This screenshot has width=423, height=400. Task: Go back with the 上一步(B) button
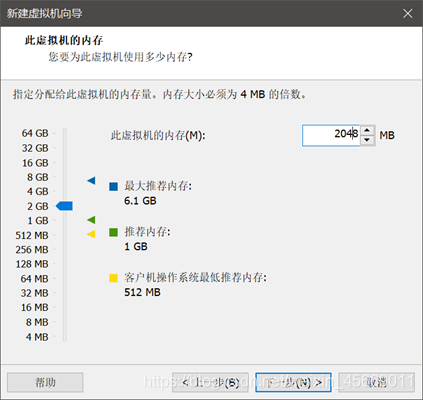(x=210, y=382)
